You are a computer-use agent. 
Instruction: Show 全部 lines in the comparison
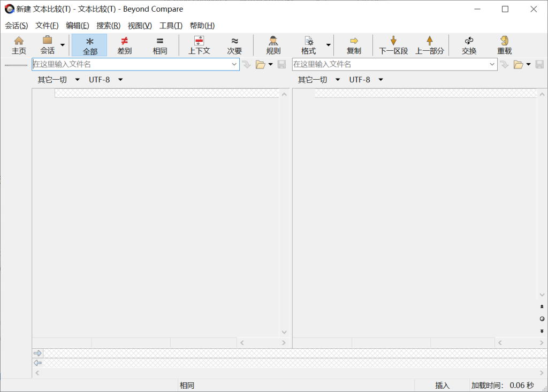(89, 45)
